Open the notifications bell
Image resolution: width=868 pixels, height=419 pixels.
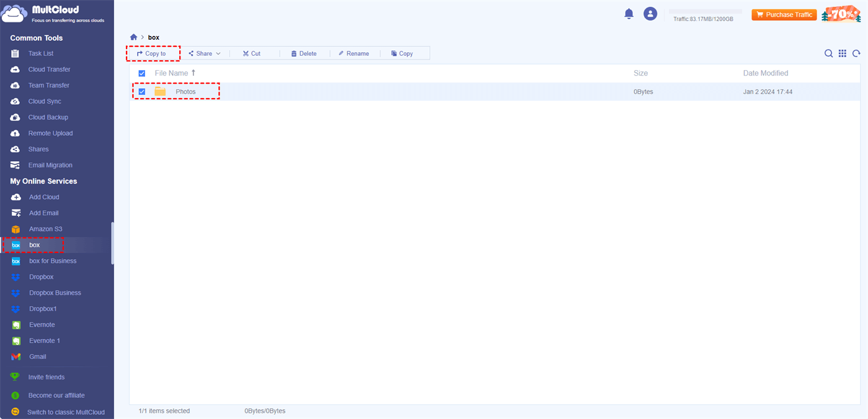point(629,14)
